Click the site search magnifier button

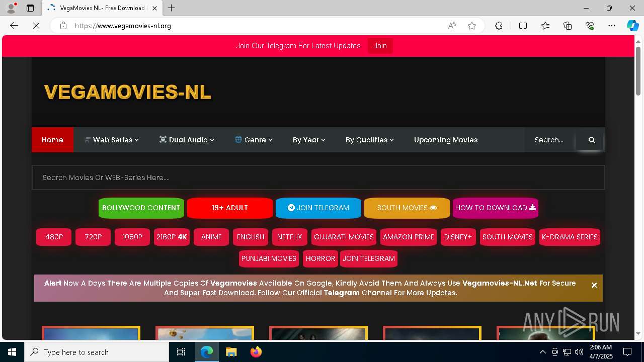(592, 140)
